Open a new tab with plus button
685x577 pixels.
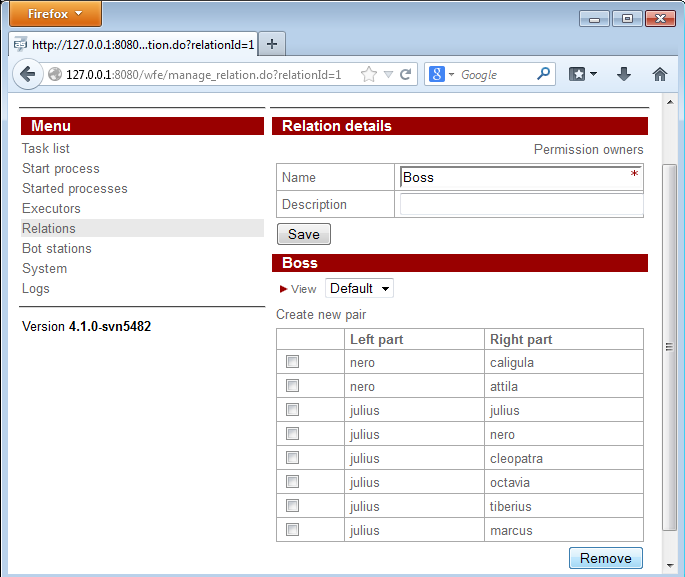pyautogui.click(x=272, y=44)
